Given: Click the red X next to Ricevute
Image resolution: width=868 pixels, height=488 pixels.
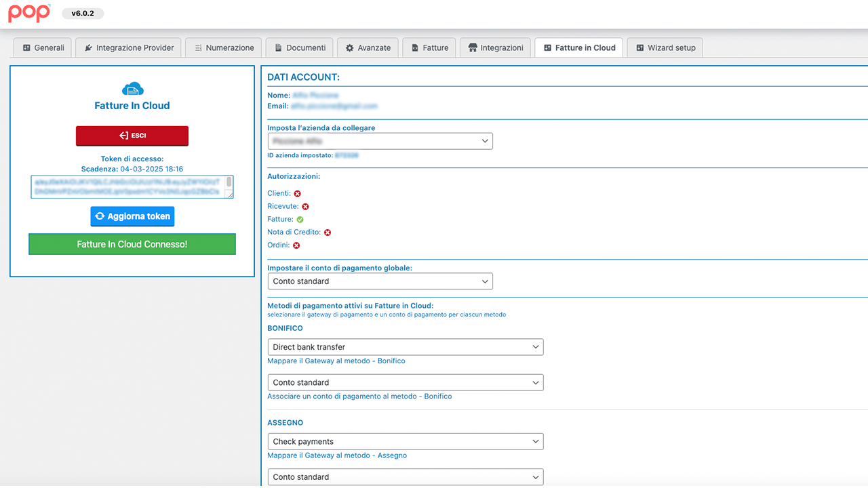Looking at the screenshot, I should (305, 207).
